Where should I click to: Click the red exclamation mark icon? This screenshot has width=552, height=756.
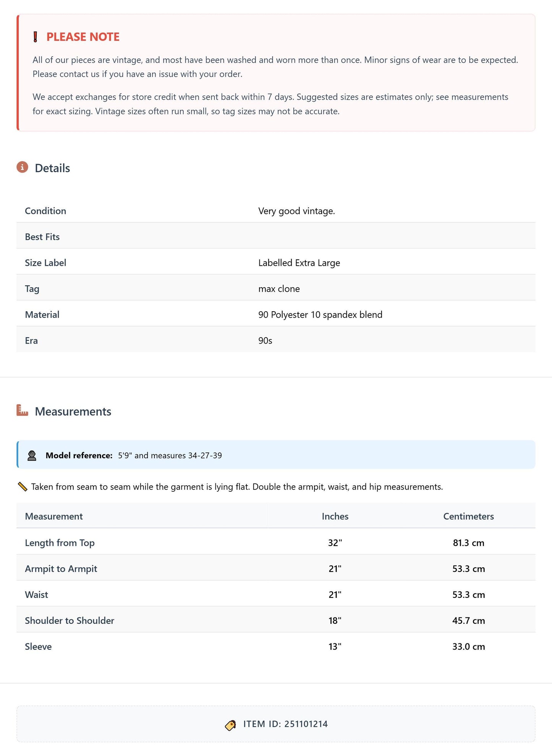click(35, 37)
